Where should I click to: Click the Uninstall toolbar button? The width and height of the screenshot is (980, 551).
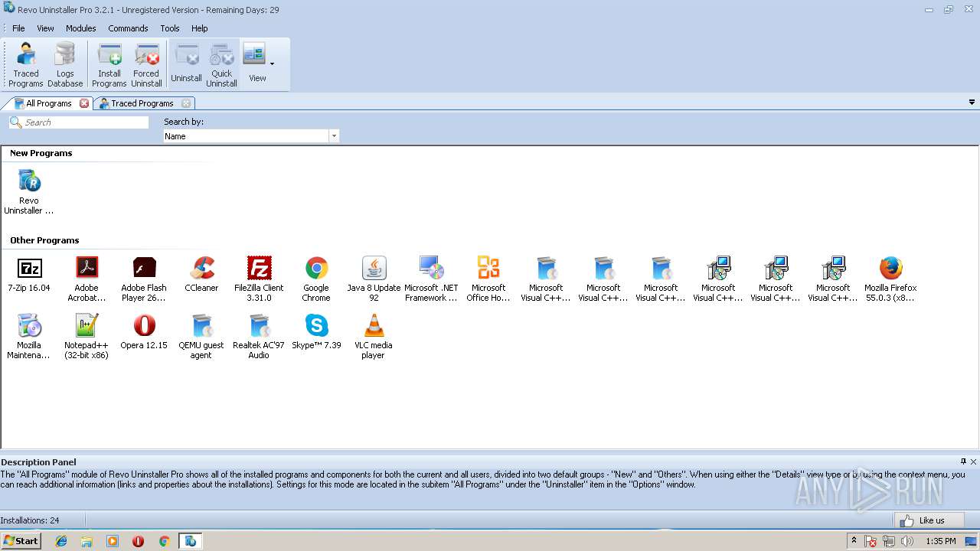click(x=186, y=65)
